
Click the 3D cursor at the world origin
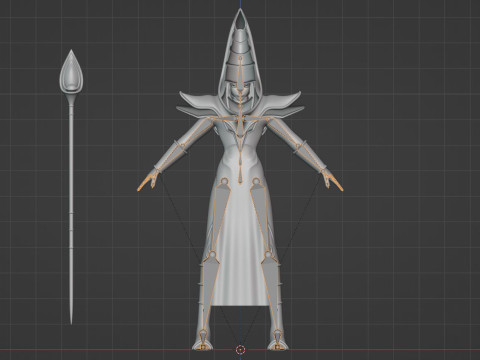[240, 350]
